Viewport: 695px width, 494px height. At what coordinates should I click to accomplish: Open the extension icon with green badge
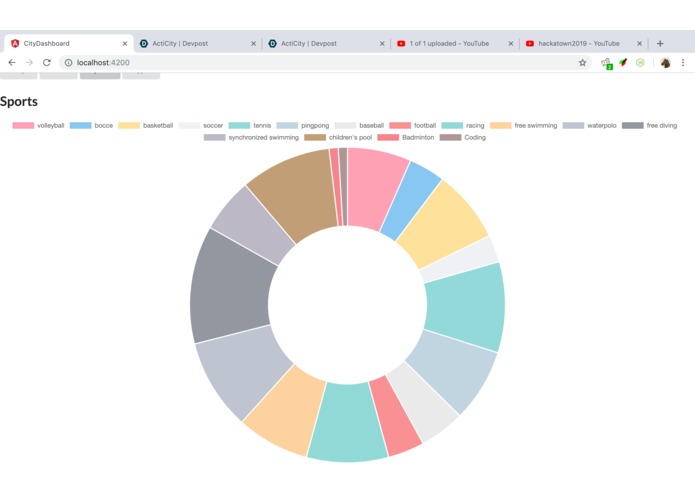606,63
